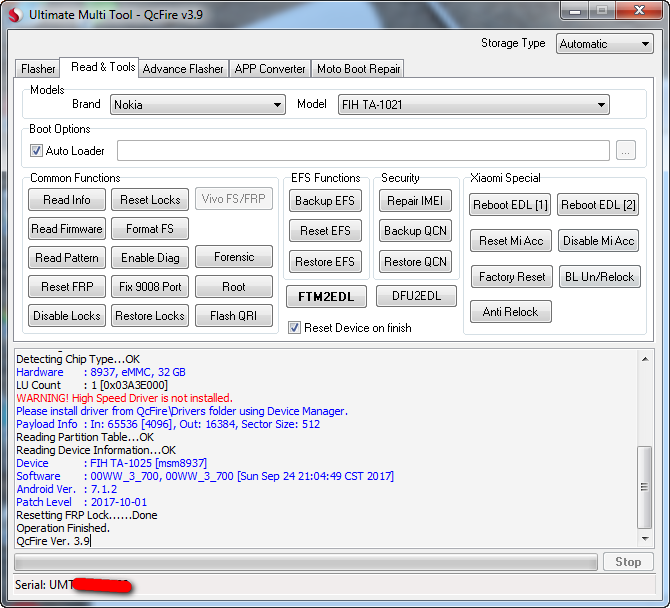Click the Format FS button
The width and height of the screenshot is (670, 608).
(x=150, y=229)
